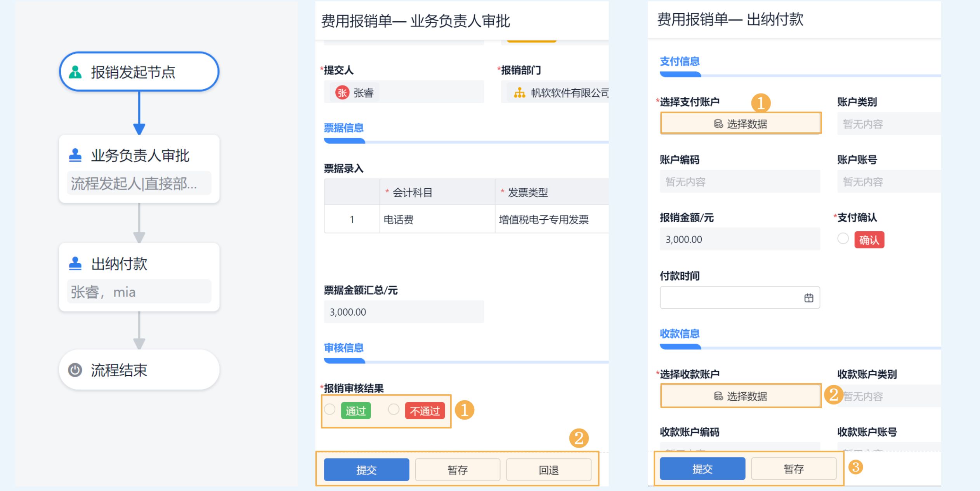
Task: Select the 通过 radio option
Action: click(330, 409)
